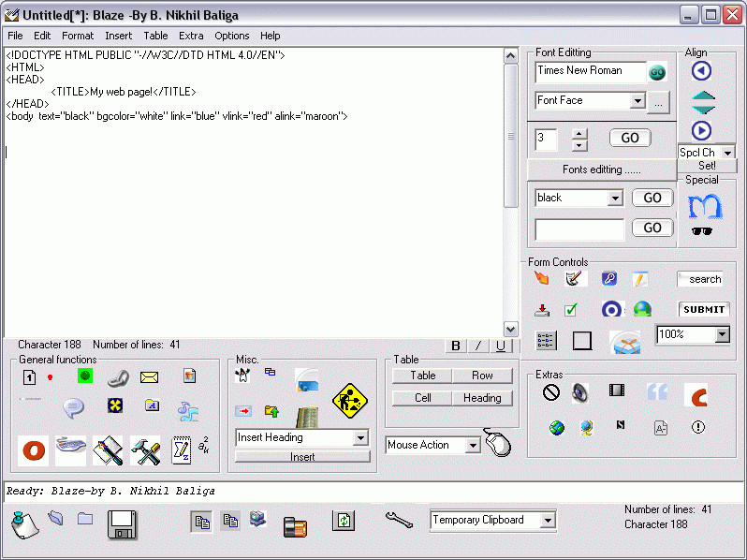
Task: Open the 100% dropdown in Form Controls
Action: point(723,334)
